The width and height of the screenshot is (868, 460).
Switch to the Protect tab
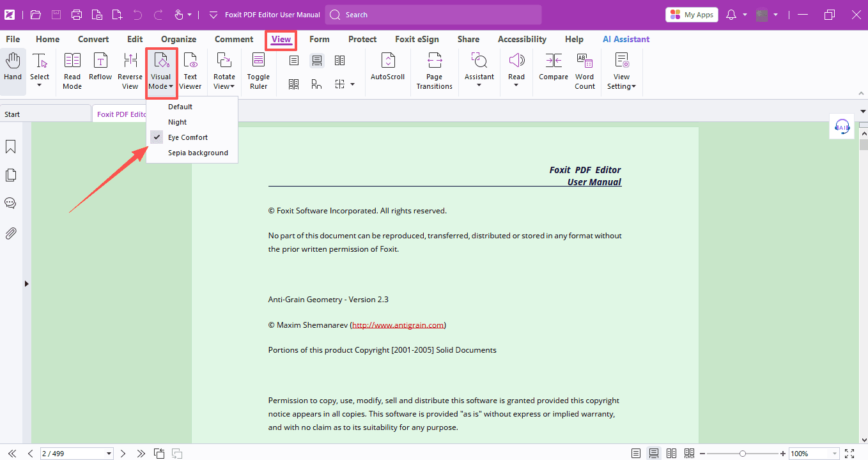[x=362, y=39]
